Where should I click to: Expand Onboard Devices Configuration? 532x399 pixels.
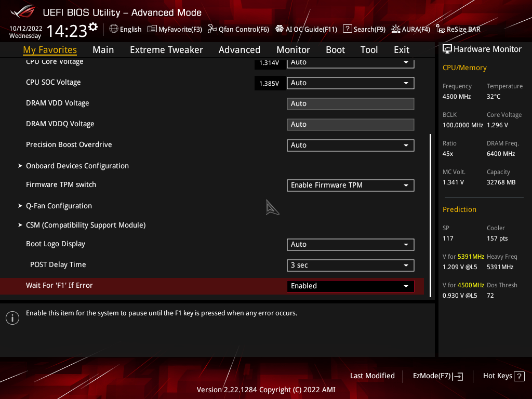coord(77,166)
